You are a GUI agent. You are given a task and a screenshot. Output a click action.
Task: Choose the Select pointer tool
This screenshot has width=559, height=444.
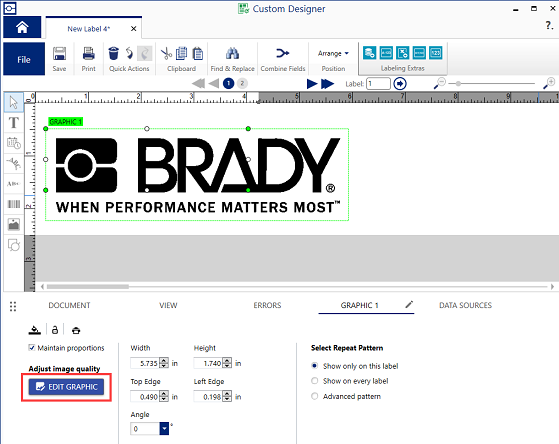(14, 102)
